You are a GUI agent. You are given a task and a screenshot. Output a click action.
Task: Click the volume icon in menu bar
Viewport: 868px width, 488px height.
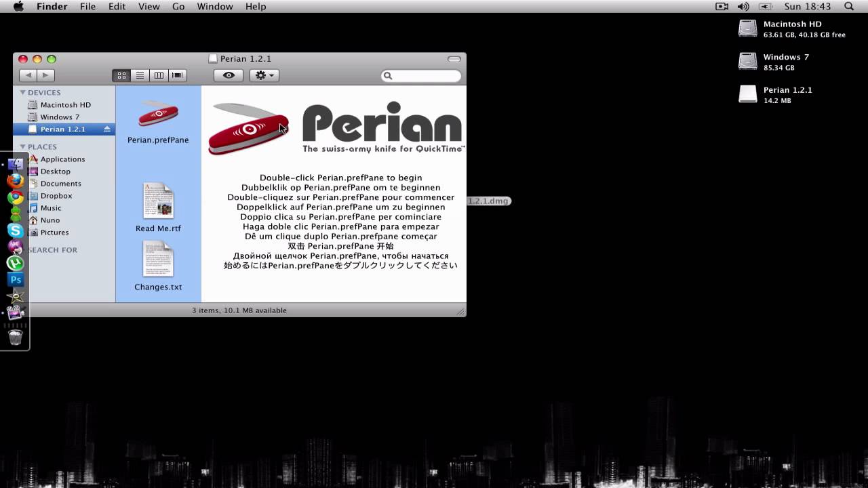coord(743,7)
